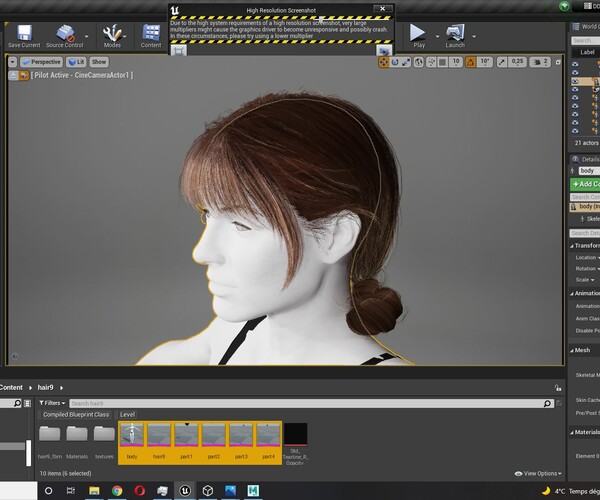This screenshot has width=600, height=500.
Task: Click take screenshot icon in dialog
Action: pyautogui.click(x=384, y=50)
